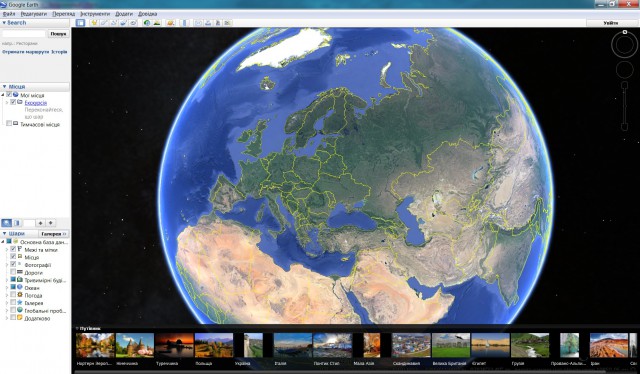Open the Довідка menu
Screen dimensions: 640x374
click(x=147, y=14)
